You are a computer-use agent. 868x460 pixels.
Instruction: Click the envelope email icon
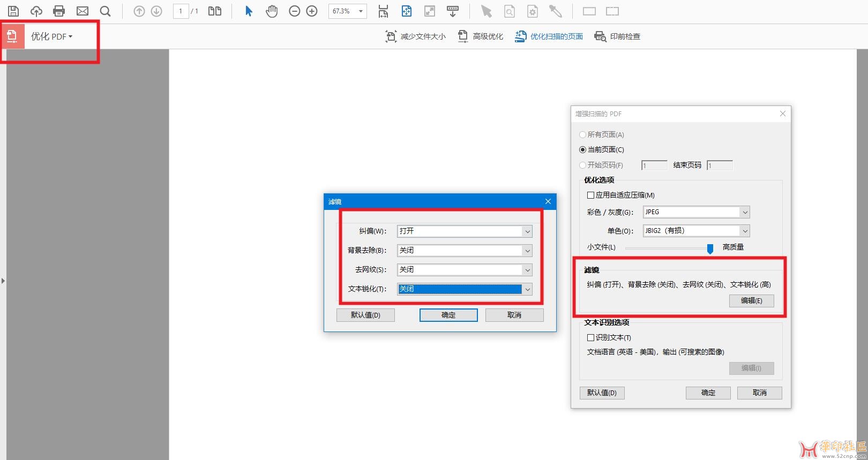pos(83,11)
